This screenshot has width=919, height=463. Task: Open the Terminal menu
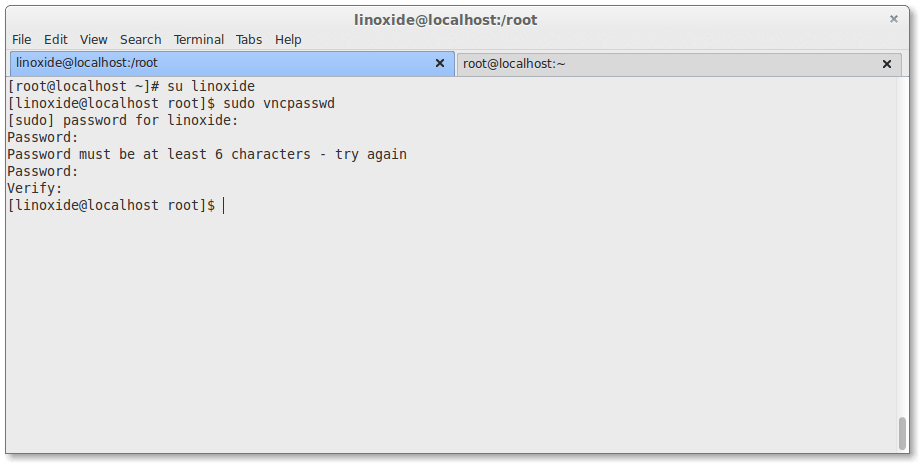pos(199,39)
